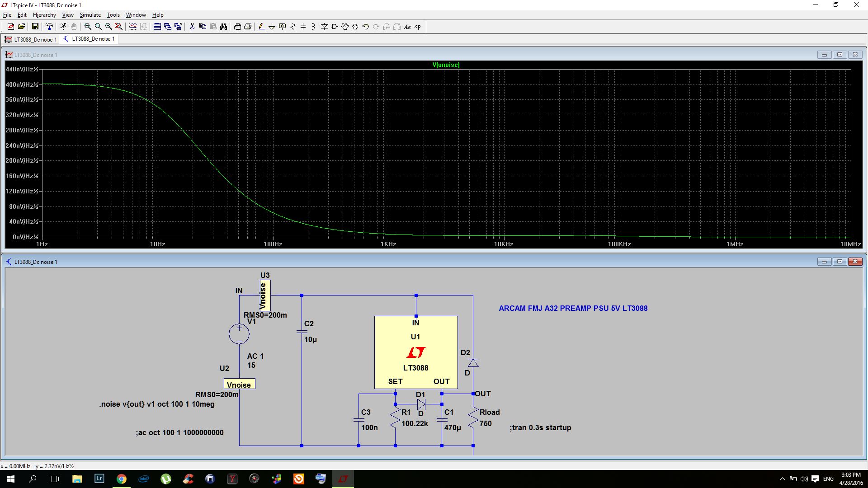Screen dimensions: 868x488
Task: Open the Windows Start button
Action: tap(11, 479)
